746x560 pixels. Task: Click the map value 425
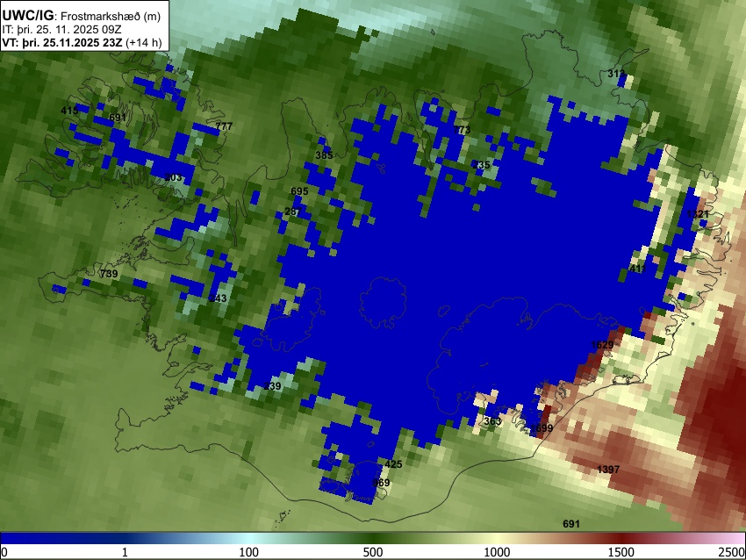click(x=393, y=464)
